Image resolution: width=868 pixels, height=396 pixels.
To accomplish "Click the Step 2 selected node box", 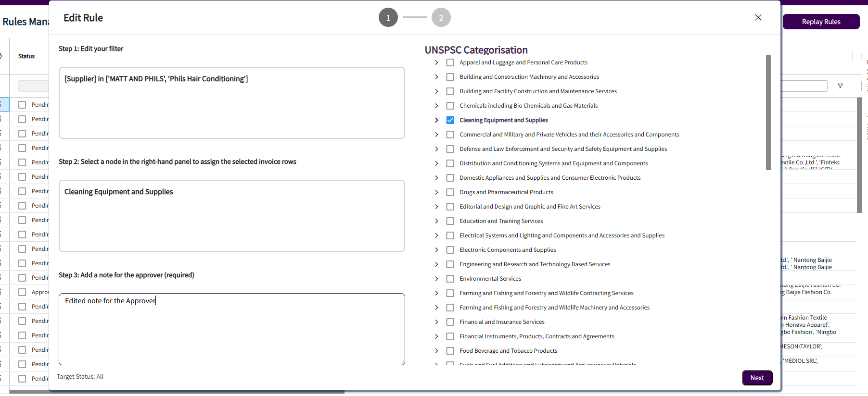I will pyautogui.click(x=232, y=216).
